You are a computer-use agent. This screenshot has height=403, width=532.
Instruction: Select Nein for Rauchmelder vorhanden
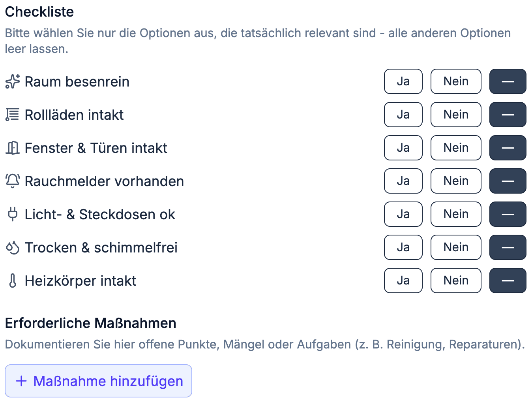(456, 181)
